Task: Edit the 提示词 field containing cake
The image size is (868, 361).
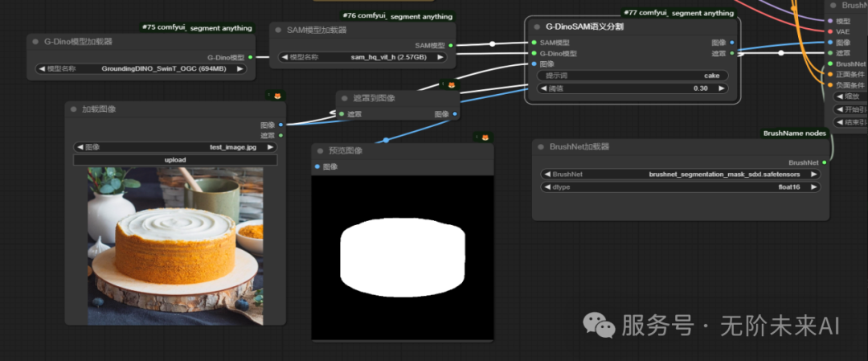Action: point(633,76)
